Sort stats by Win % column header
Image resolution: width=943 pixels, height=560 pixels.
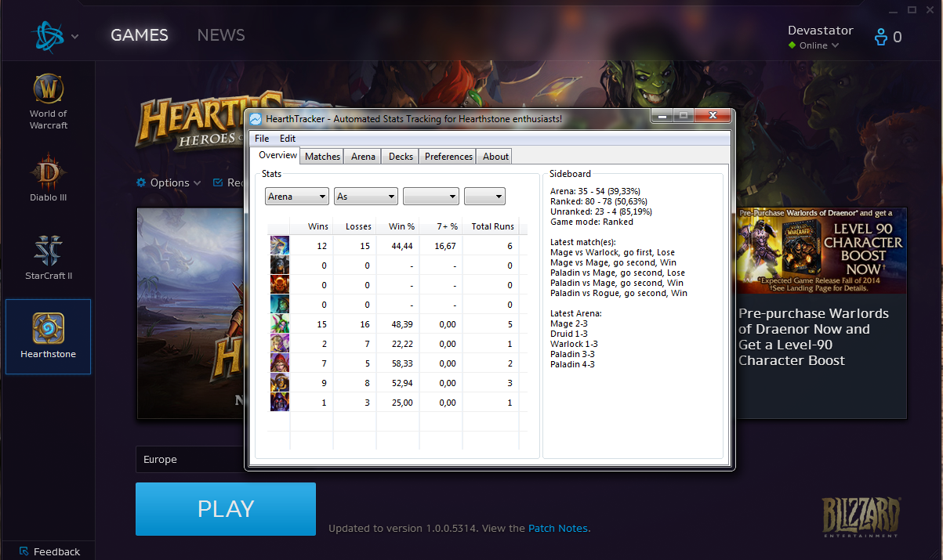tap(397, 226)
